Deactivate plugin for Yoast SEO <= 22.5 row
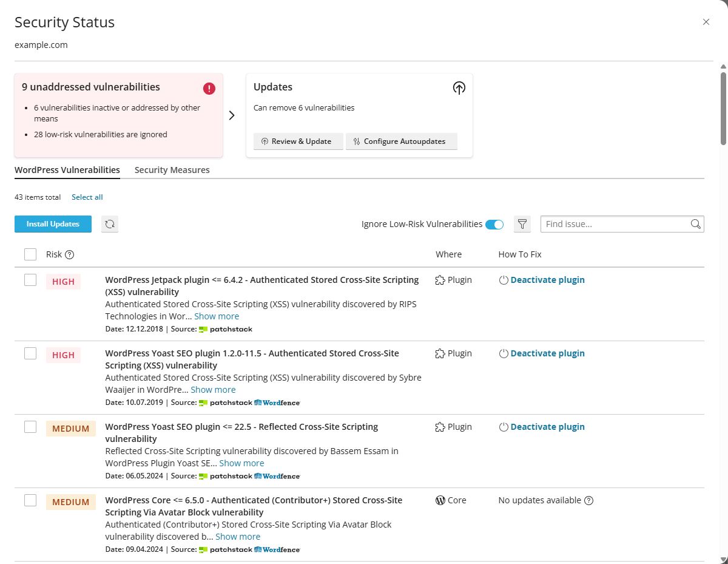The image size is (728, 564). [542, 427]
